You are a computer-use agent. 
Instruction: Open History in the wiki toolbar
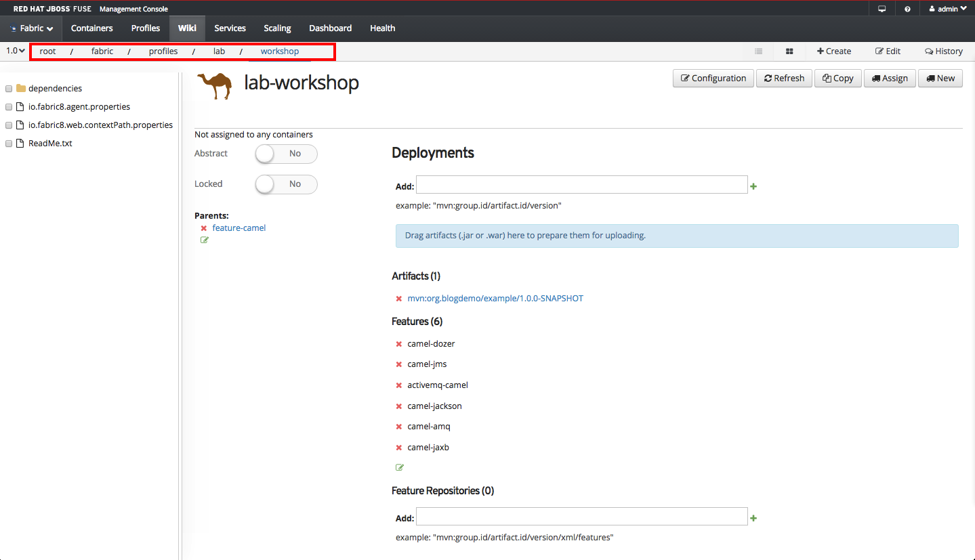pyautogui.click(x=944, y=51)
